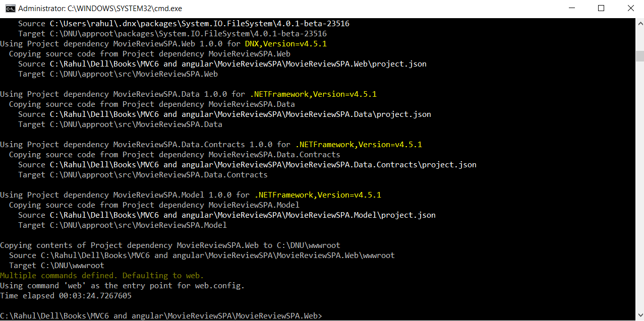Screen dimensions: 644x321
Task: Click 'Target C:\DNU\approot\src\MovieReviewSPA.Data.Contracts' line
Action: (x=143, y=175)
